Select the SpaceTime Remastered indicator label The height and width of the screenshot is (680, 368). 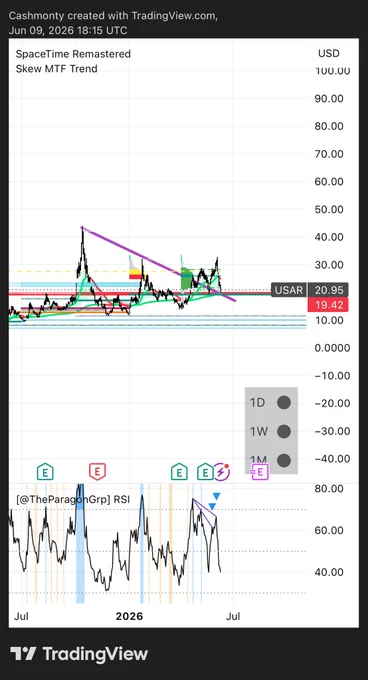(73, 54)
